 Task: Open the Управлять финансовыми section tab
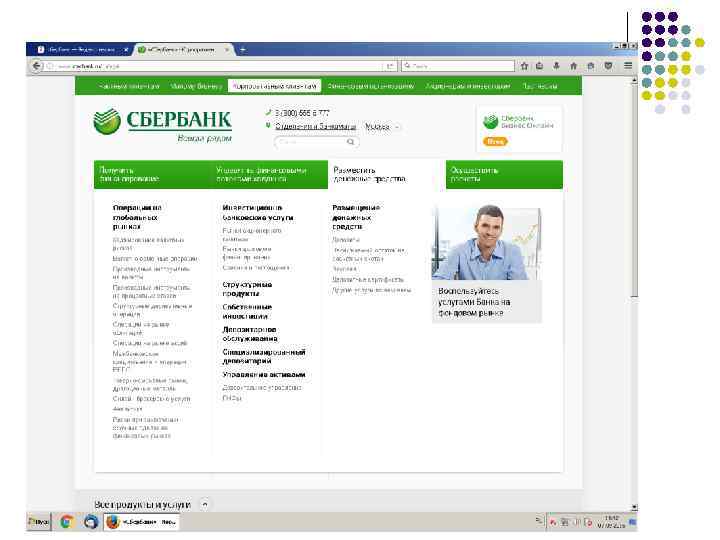point(270,174)
